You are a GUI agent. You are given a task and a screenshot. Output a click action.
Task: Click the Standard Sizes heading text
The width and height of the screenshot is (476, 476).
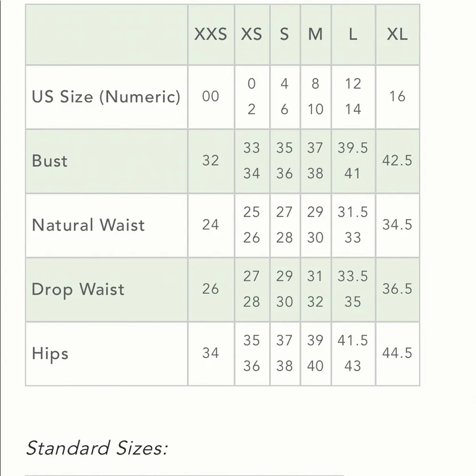coord(97,448)
